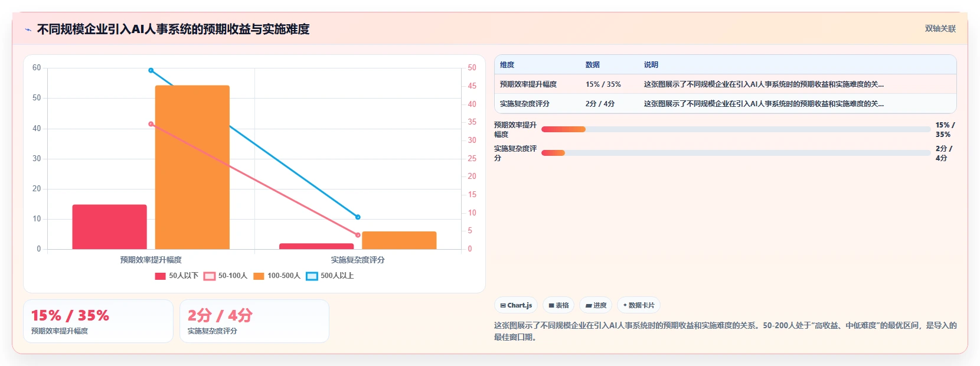Toggle the 50人以下 legend series

pos(177,276)
